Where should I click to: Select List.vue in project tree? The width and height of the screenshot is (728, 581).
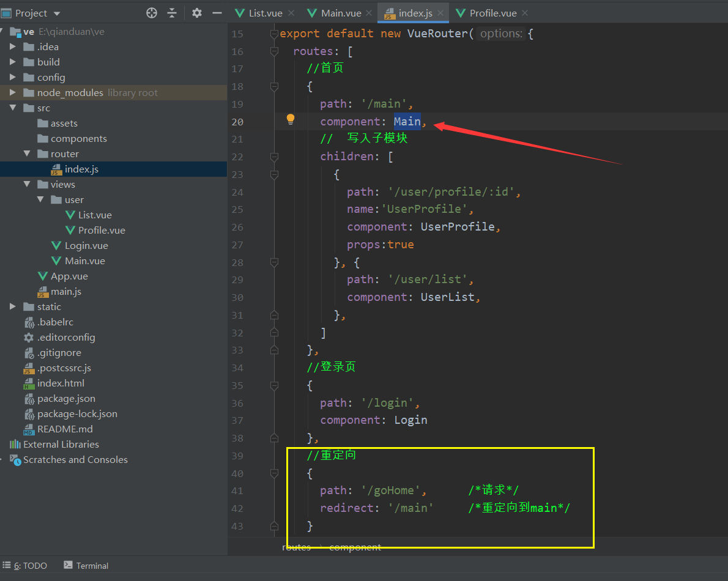89,215
